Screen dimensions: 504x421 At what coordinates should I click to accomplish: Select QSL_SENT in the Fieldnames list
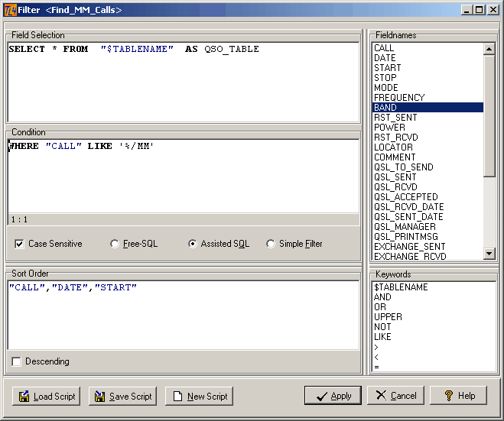click(428, 177)
